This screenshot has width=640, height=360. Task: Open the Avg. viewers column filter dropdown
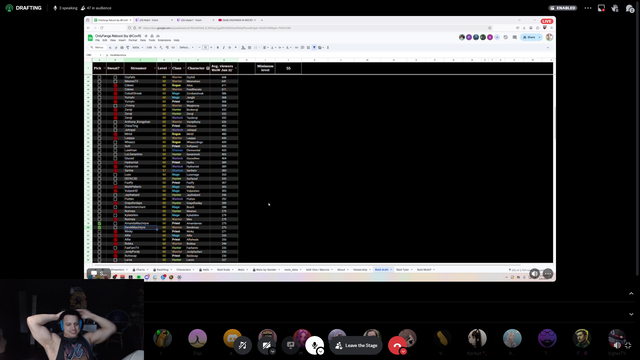(x=236, y=68)
